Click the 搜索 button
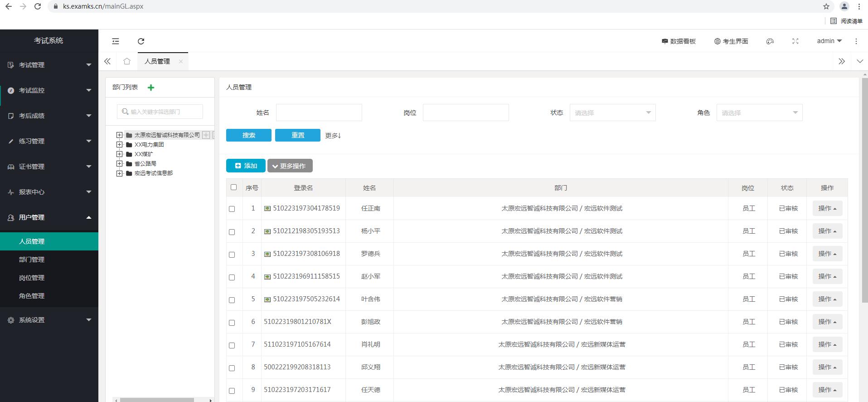Screen dimensions: 868x402 248,135
